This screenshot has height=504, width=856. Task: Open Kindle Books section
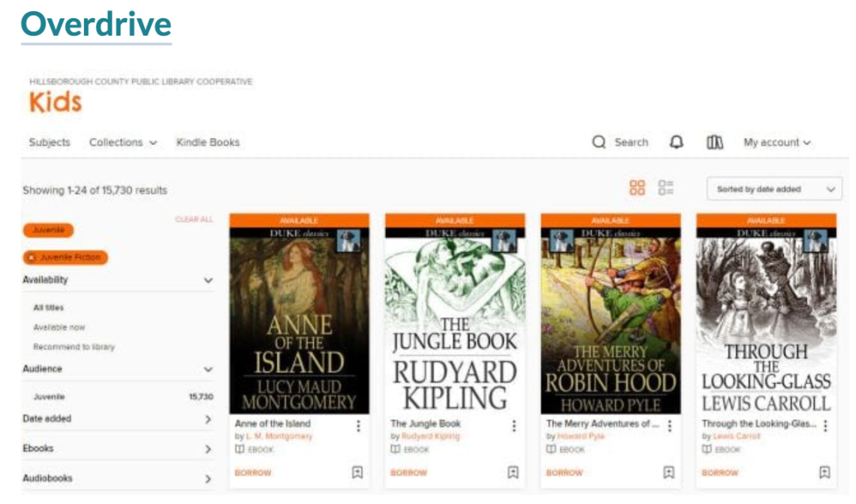click(x=208, y=143)
